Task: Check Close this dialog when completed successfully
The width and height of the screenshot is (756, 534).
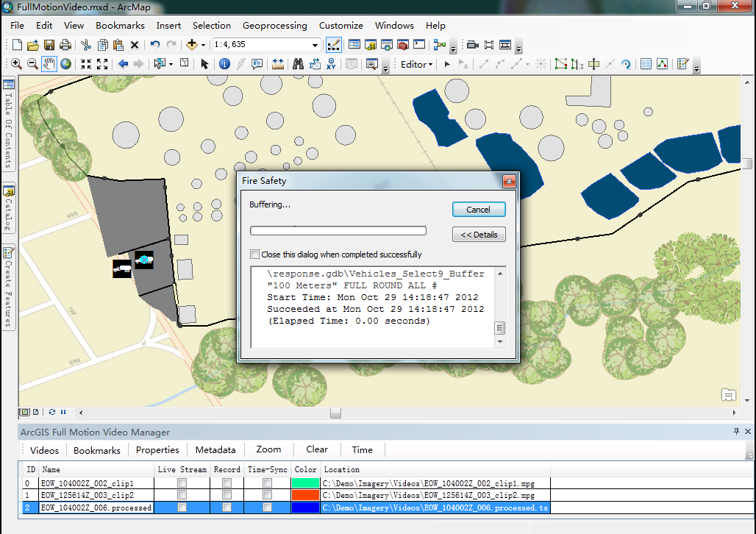Action: 254,254
